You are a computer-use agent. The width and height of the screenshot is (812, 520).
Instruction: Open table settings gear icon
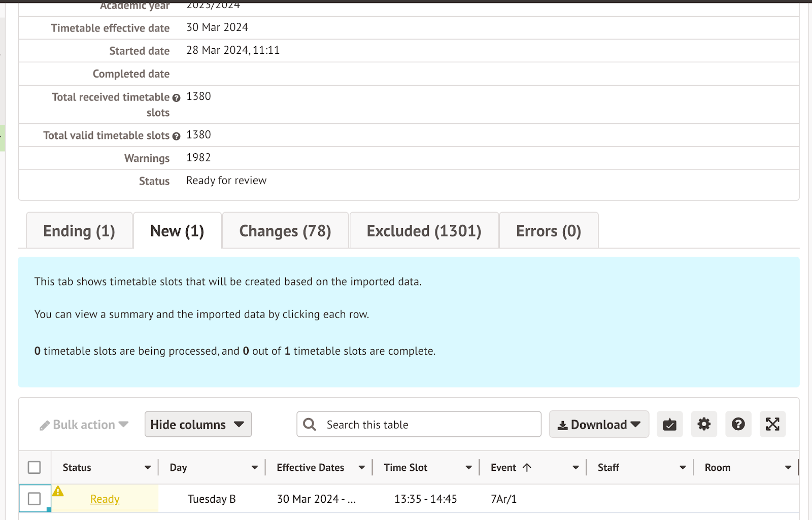point(704,424)
